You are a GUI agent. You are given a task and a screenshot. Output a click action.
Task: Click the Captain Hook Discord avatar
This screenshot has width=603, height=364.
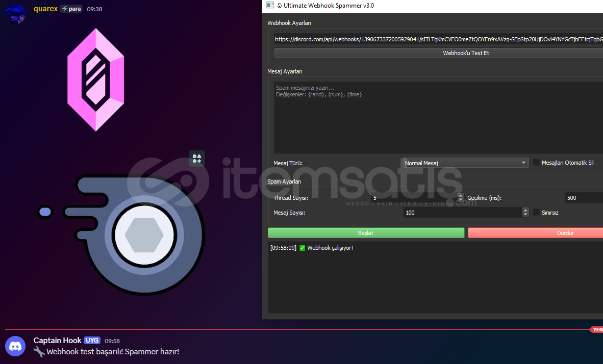pos(15,346)
